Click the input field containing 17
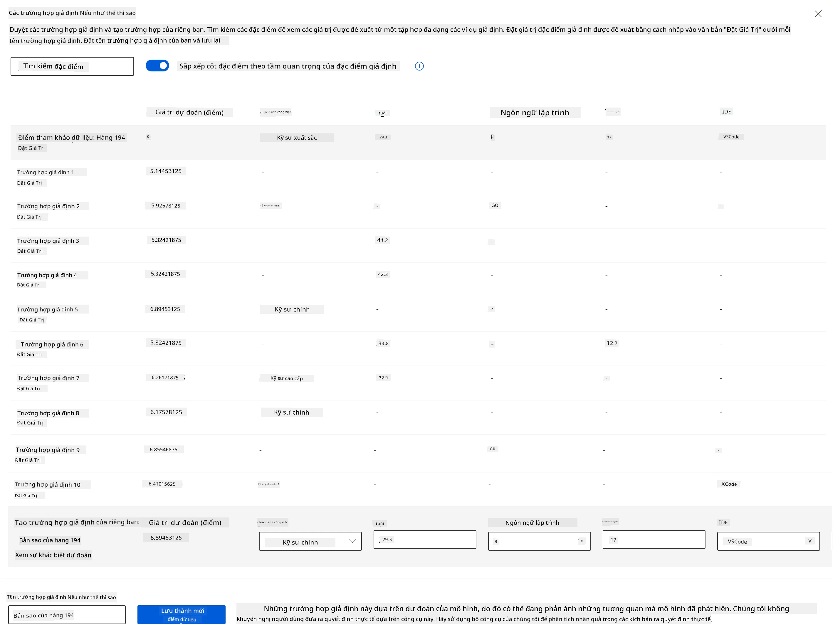The width and height of the screenshot is (840, 635). (653, 540)
